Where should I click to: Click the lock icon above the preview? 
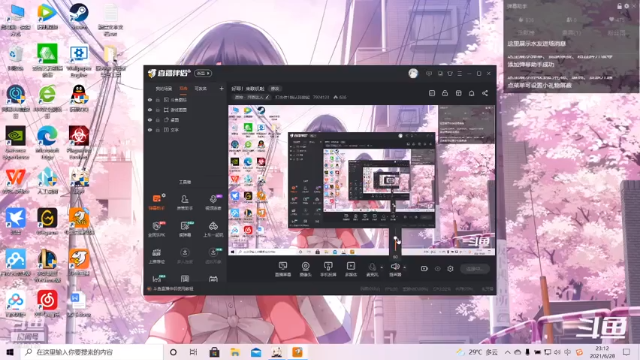point(445,93)
